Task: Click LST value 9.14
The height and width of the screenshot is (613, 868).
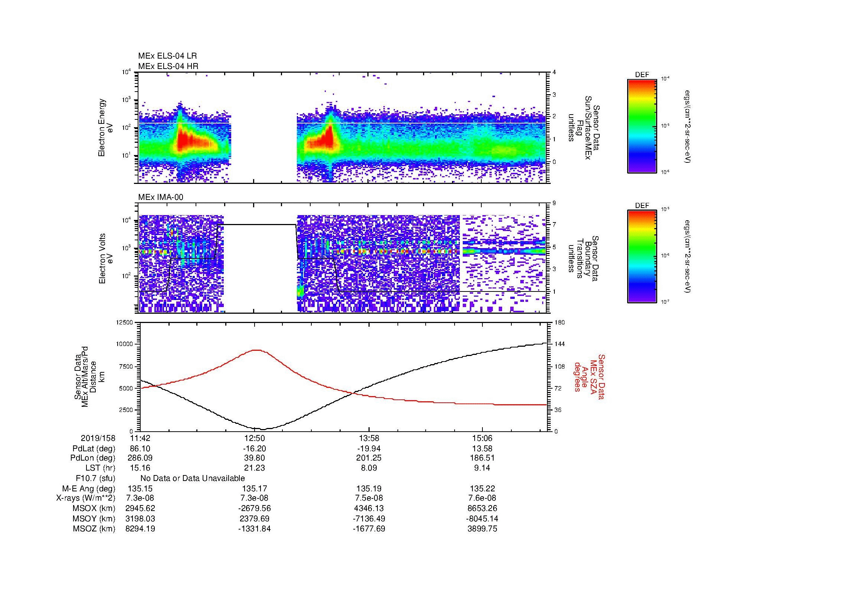Action: (482, 469)
